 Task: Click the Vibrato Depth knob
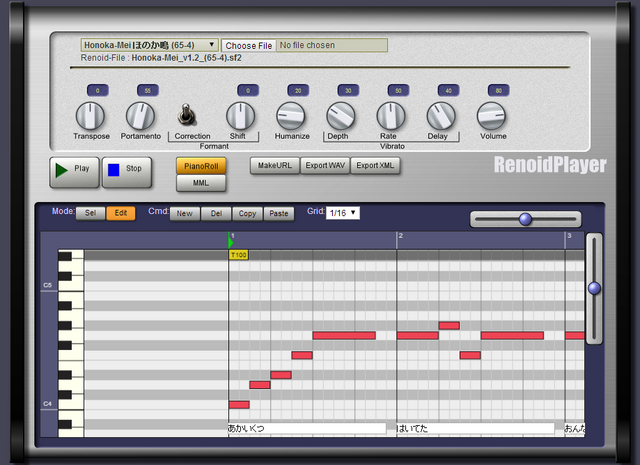(x=341, y=116)
